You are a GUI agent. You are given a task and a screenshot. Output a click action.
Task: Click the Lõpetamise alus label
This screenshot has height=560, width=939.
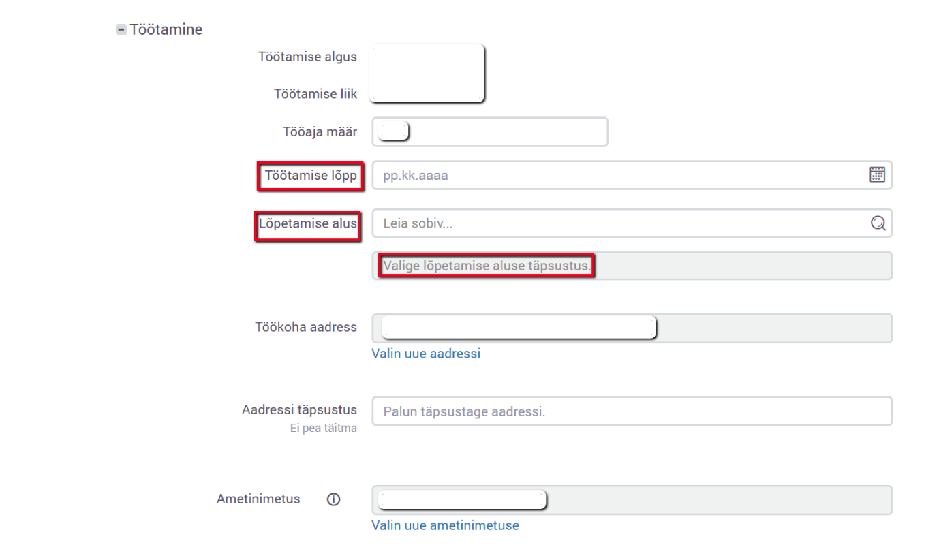[x=307, y=223]
